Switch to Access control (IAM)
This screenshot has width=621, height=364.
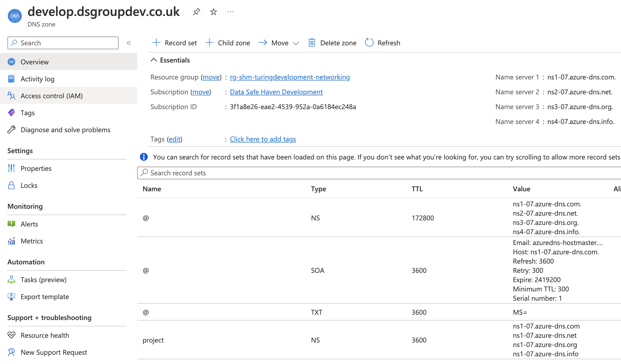[51, 96]
